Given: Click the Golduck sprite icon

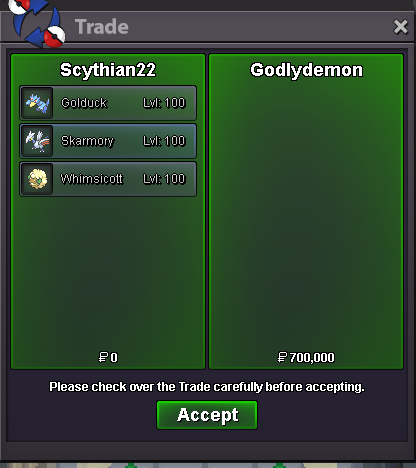Looking at the screenshot, I should (x=38, y=103).
